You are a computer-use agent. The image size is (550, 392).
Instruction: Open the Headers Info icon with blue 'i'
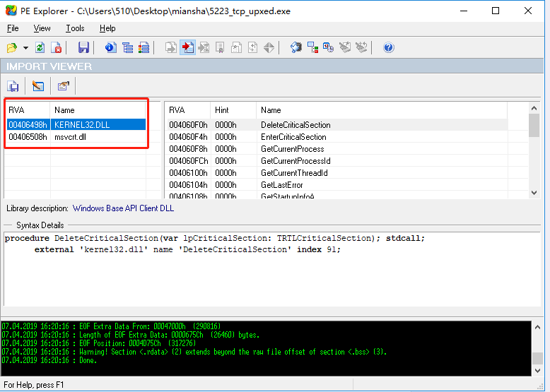[111, 47]
